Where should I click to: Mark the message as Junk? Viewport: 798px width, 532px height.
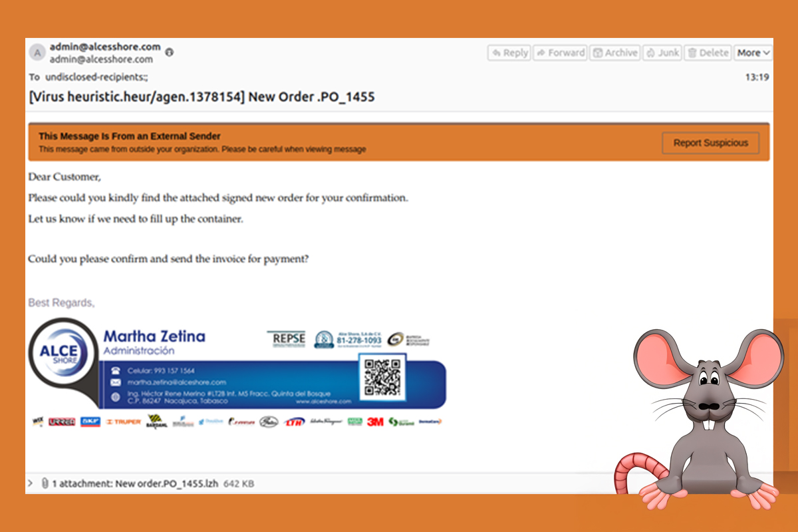pyautogui.click(x=662, y=53)
